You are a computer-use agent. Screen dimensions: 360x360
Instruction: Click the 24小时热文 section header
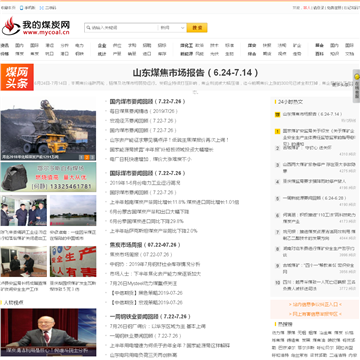(290, 102)
